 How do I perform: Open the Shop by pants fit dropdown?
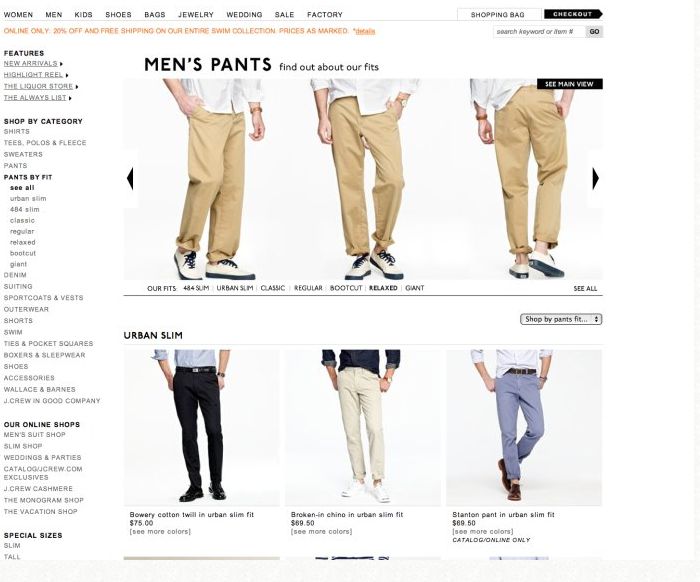pos(561,319)
